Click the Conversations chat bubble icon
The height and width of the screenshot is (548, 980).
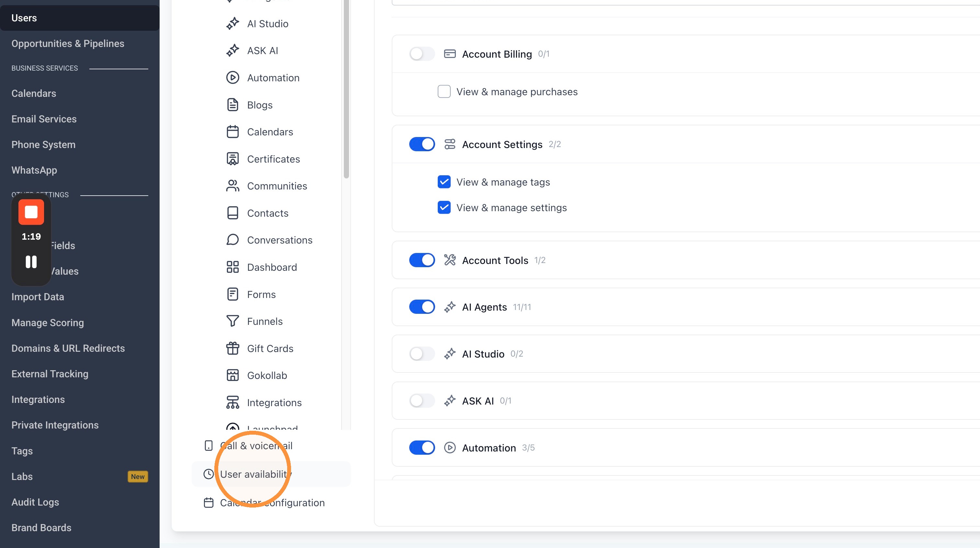coord(232,240)
